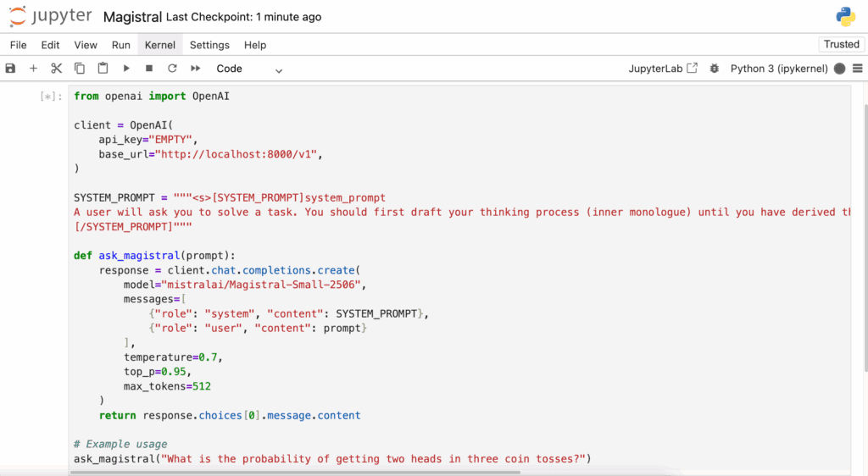Click the coin tosses question string
This screenshot has height=476, width=868.
(373, 459)
